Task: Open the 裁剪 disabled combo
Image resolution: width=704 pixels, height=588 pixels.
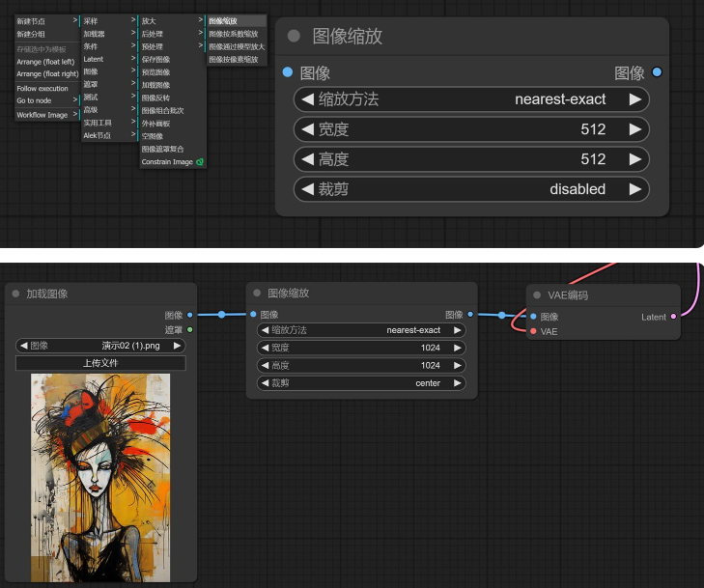Action: (x=471, y=189)
